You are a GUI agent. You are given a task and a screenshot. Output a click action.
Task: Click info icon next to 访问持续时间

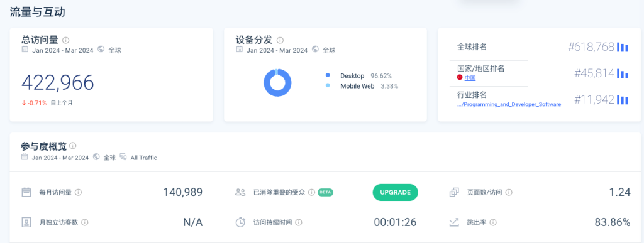point(299,222)
